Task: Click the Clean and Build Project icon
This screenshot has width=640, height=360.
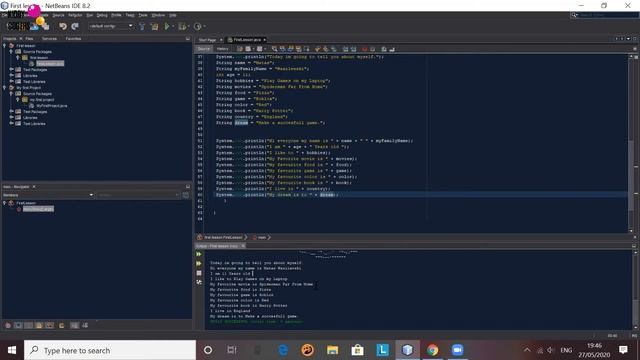Action: coord(154,27)
